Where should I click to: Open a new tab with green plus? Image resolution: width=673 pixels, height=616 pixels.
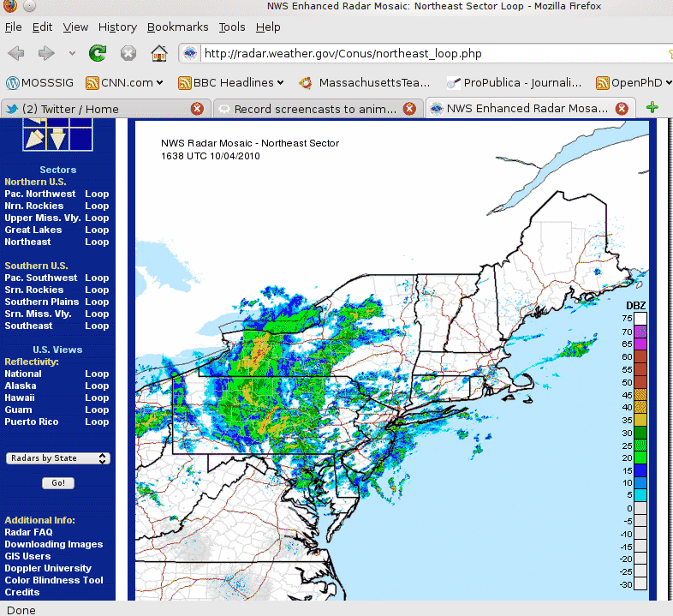652,107
